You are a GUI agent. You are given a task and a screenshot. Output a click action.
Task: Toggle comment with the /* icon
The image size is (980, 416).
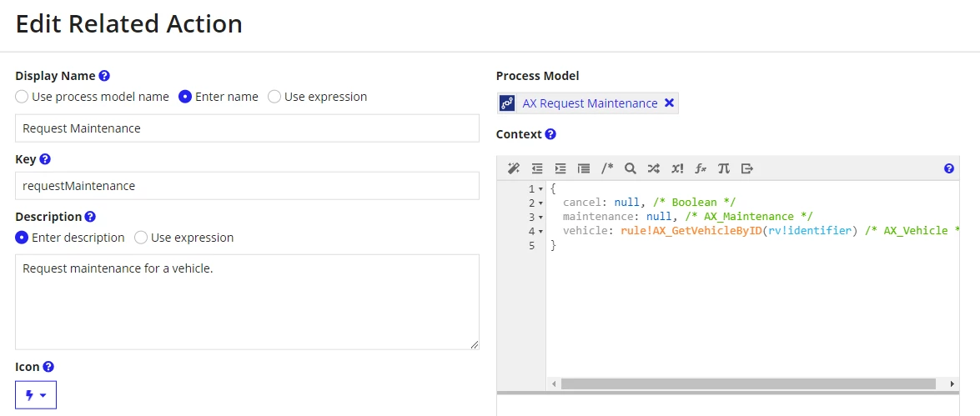point(607,168)
